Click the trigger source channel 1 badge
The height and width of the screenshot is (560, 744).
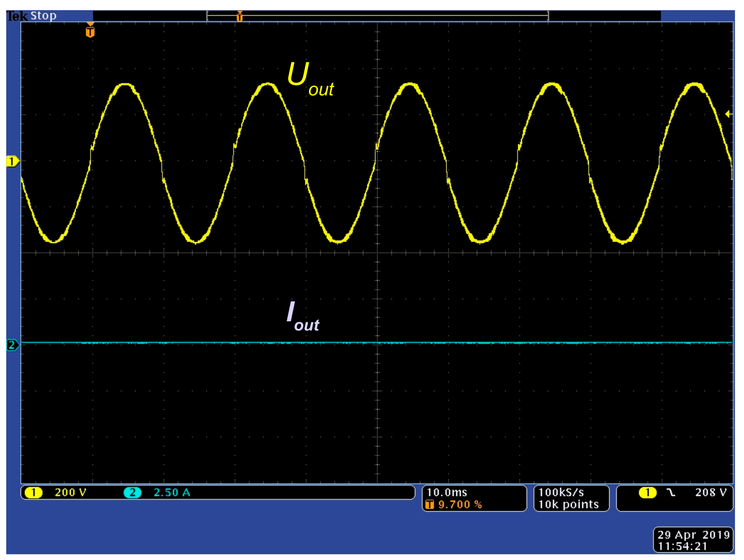648,493
